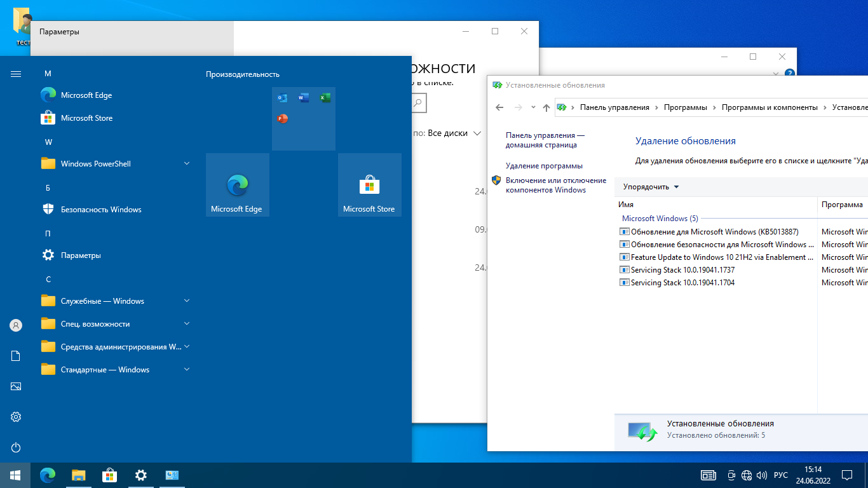Open the Microsoft Store tile

pyautogui.click(x=369, y=185)
